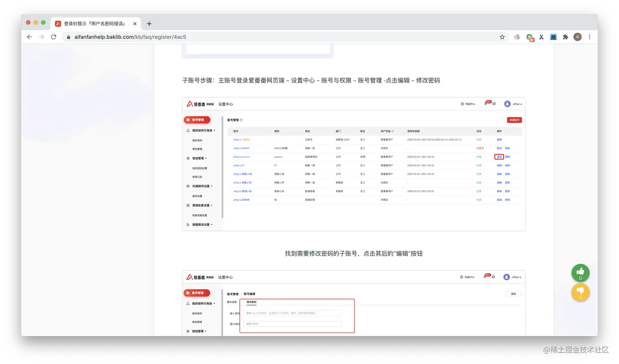Click the text starting 子账号步骤：主账号登录
Screen dimensions: 619x364
coord(311,81)
